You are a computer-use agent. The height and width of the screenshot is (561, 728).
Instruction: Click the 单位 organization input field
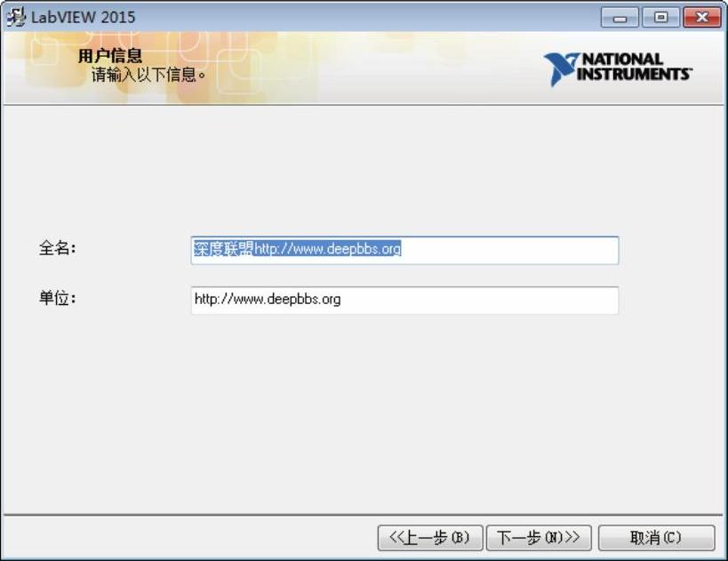click(404, 300)
